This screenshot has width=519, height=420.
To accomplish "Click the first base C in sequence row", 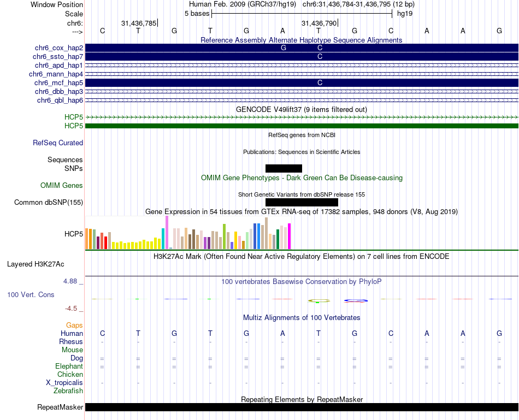I will tap(103, 31).
